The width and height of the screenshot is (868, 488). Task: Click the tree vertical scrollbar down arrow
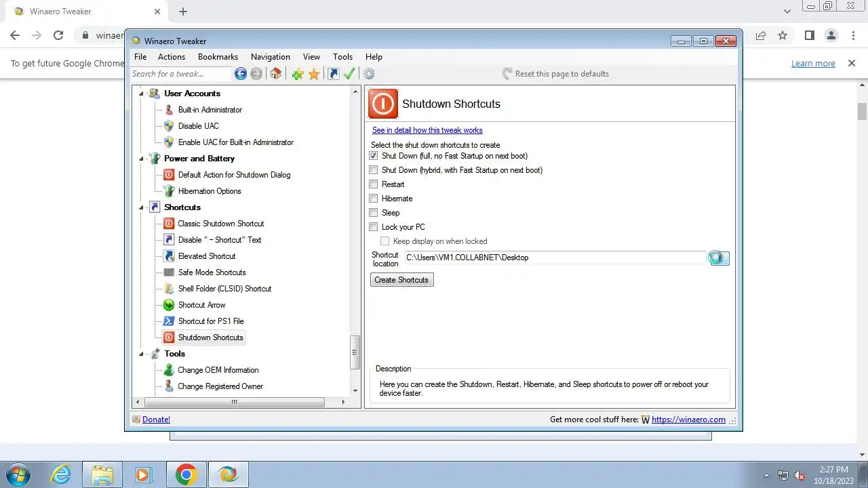click(355, 391)
